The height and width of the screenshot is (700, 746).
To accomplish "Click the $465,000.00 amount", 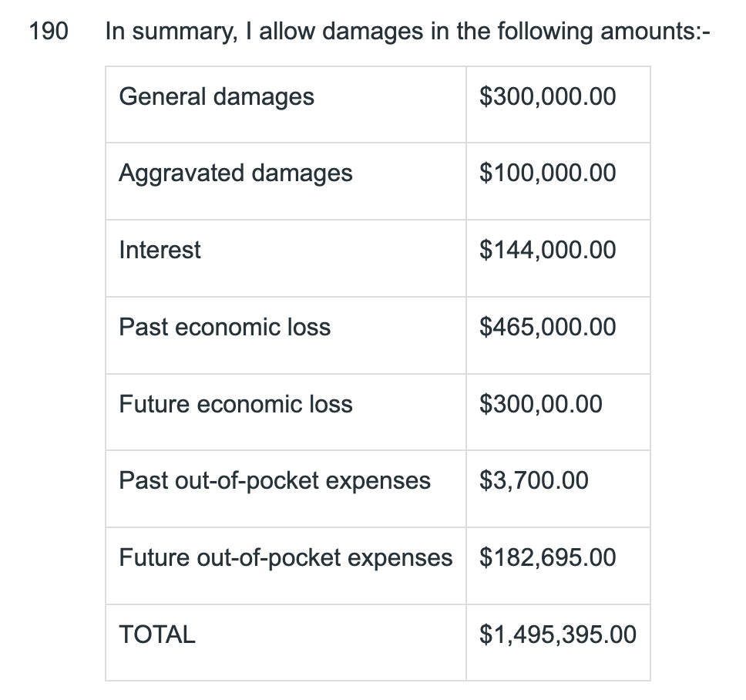I will pyautogui.click(x=547, y=327).
